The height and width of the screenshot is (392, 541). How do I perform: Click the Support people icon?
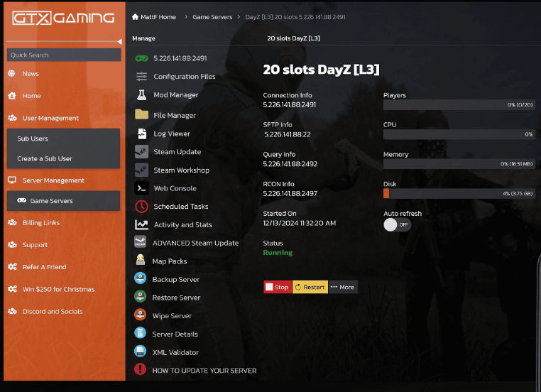[x=12, y=245]
